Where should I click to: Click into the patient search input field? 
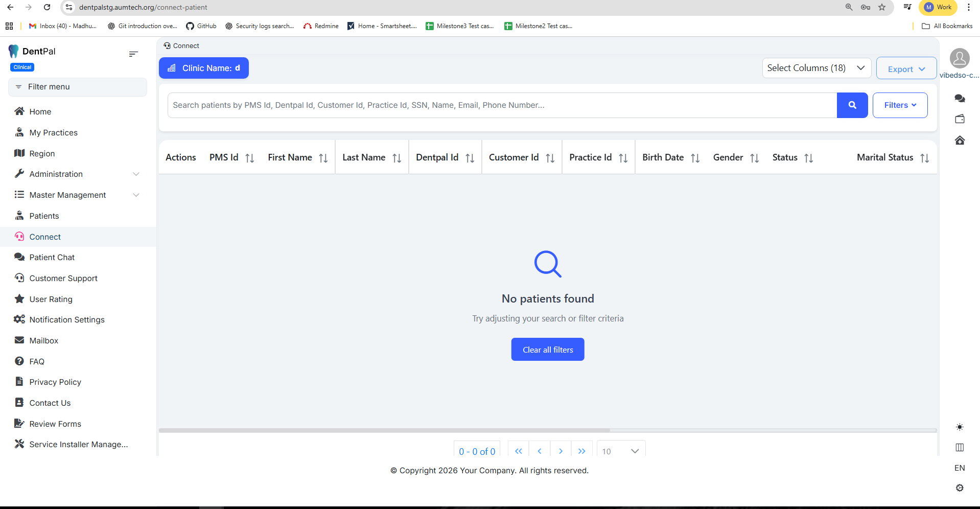502,105
